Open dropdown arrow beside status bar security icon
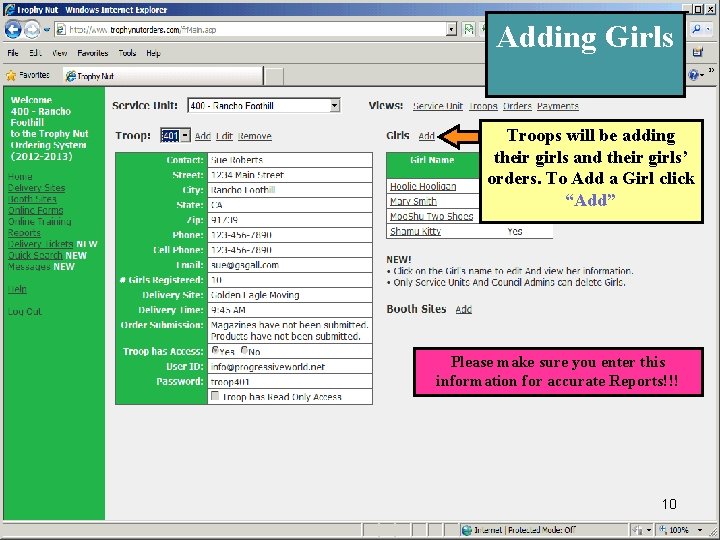The image size is (720, 540). point(648,530)
